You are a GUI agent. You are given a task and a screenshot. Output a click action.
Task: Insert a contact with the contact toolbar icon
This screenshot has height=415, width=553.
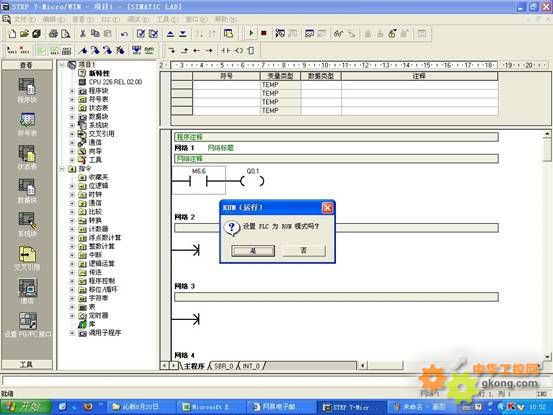click(x=226, y=51)
